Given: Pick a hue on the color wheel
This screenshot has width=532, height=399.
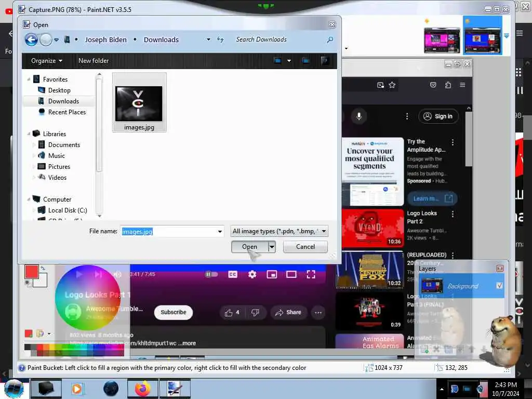Looking at the screenshot, I should pyautogui.click(x=87, y=298).
